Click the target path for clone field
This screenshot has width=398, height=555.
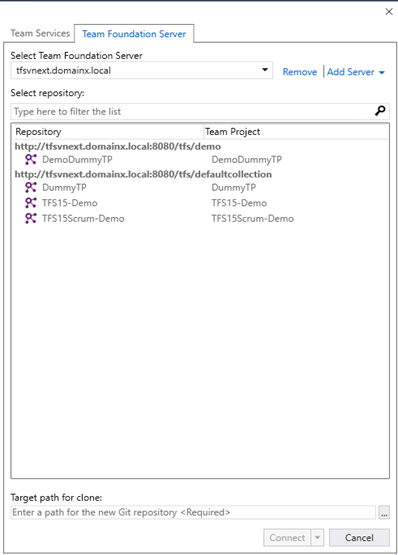(x=193, y=513)
